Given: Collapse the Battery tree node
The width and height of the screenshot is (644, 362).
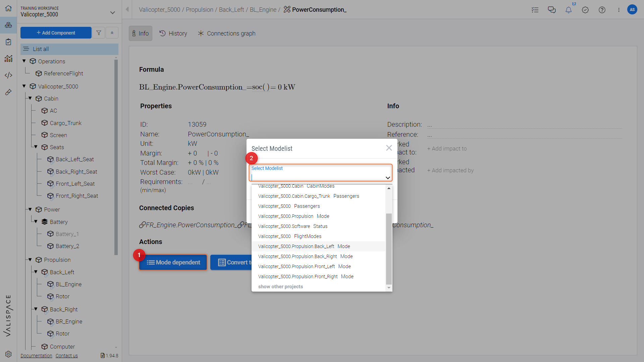Looking at the screenshot, I should tap(36, 222).
